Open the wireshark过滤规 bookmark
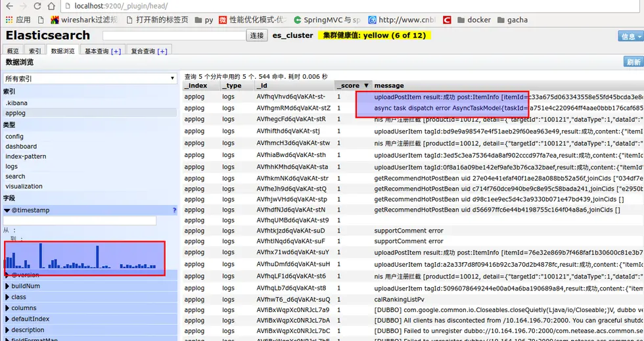Screen dimensions: 644x341 [85, 20]
